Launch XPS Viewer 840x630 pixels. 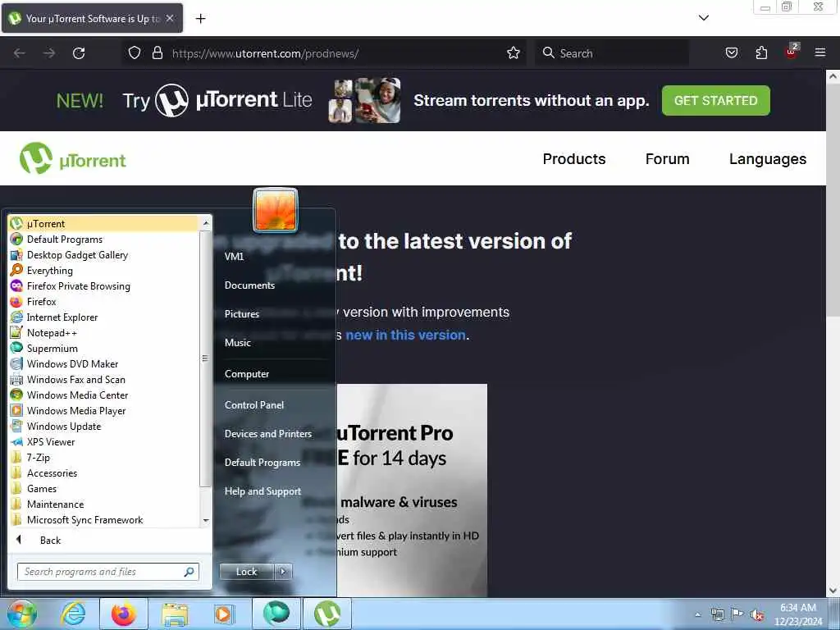104,441
